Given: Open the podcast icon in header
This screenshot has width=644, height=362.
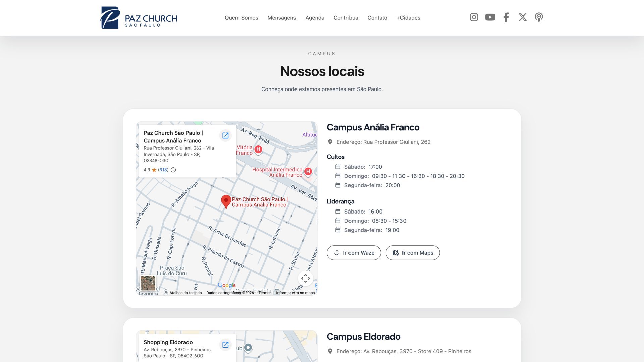Looking at the screenshot, I should point(539,17).
